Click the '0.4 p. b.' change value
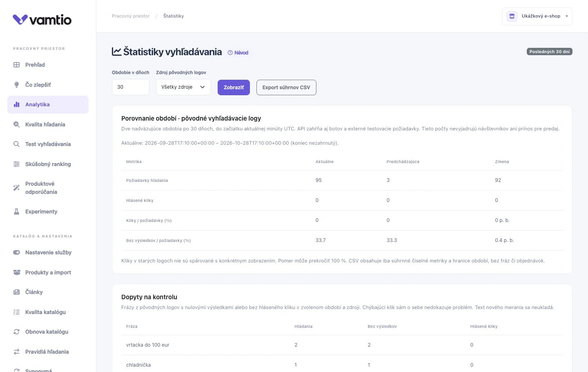The image size is (588, 372). click(504, 240)
